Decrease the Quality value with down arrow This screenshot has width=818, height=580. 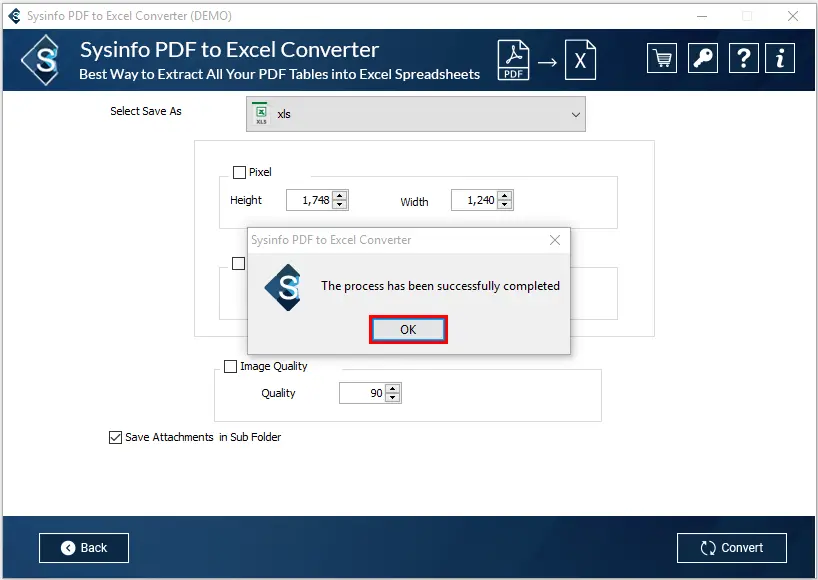click(393, 397)
